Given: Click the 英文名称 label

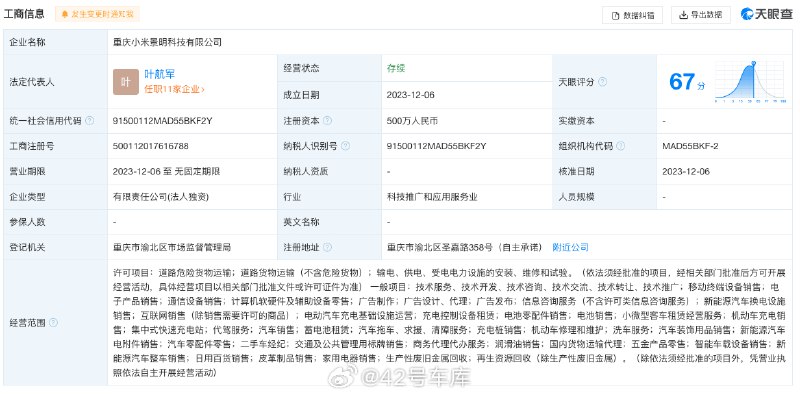Looking at the screenshot, I should tap(302, 222).
